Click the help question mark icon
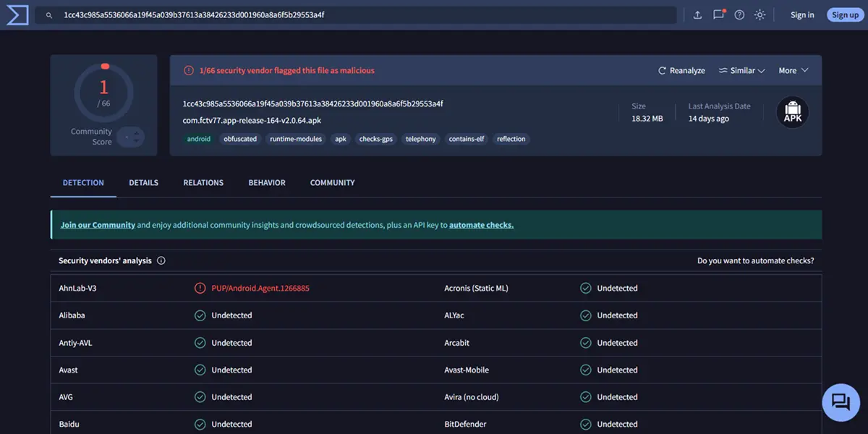The image size is (868, 434). 739,14
